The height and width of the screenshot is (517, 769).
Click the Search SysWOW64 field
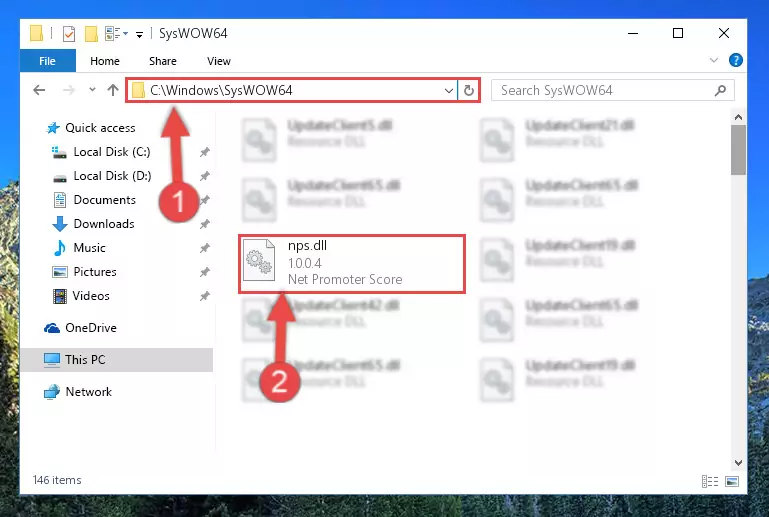click(613, 90)
